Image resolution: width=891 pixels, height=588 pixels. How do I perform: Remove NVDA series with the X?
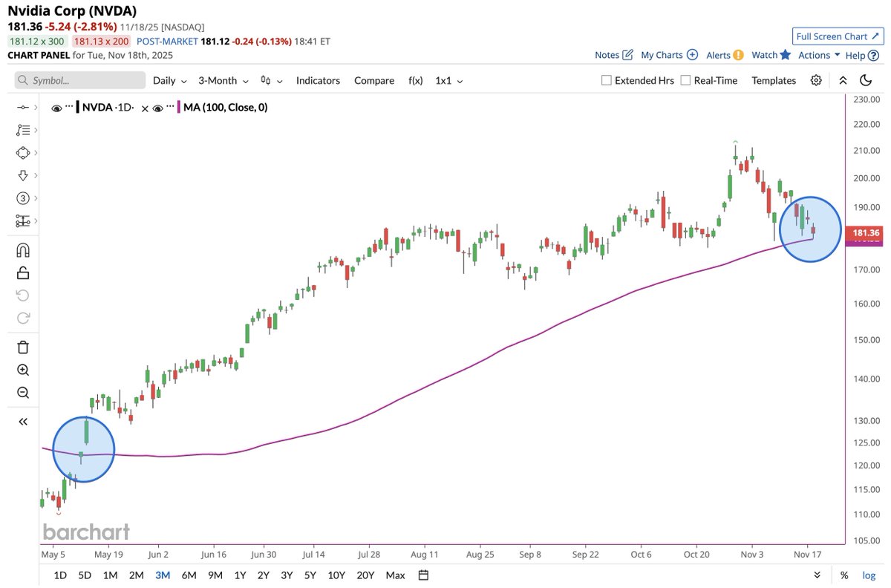pyautogui.click(x=143, y=108)
